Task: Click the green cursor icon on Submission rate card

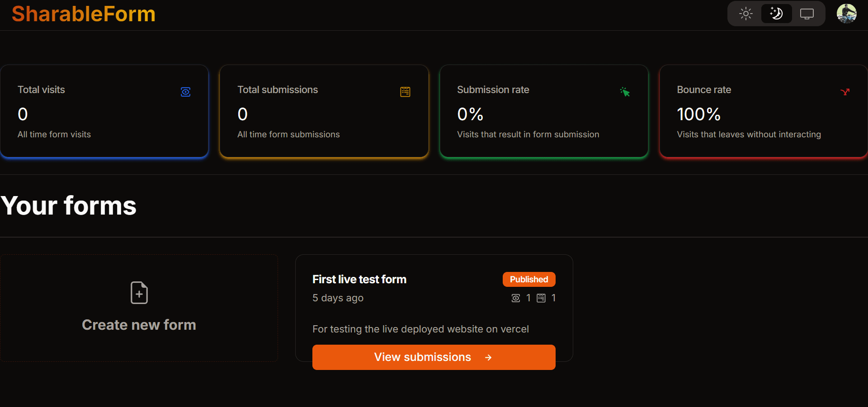Action: coord(625,92)
